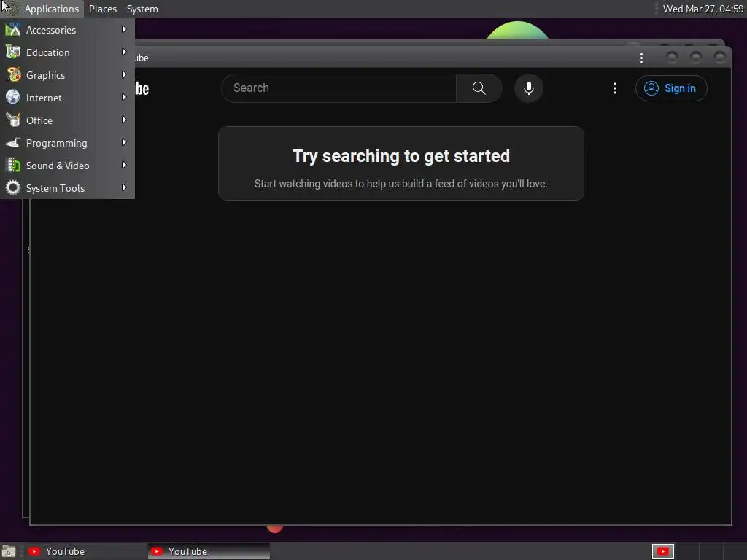Select the System Tools menu entry
This screenshot has width=747, height=560.
(67, 188)
